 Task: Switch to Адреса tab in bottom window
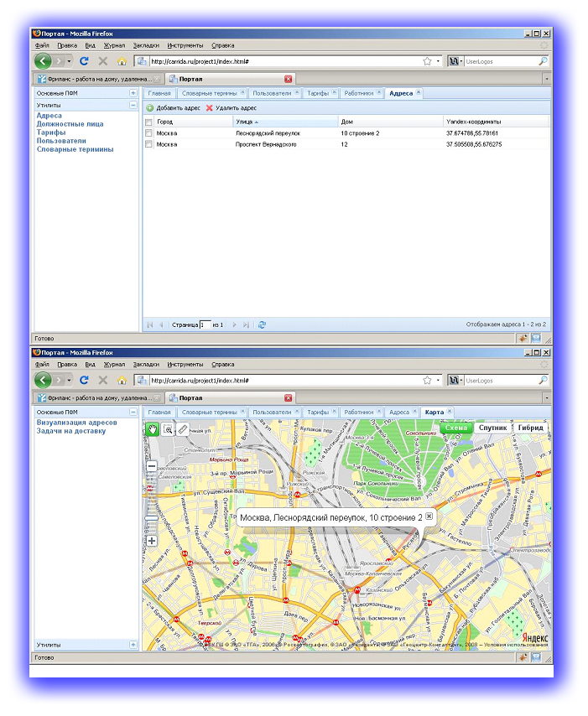(399, 412)
